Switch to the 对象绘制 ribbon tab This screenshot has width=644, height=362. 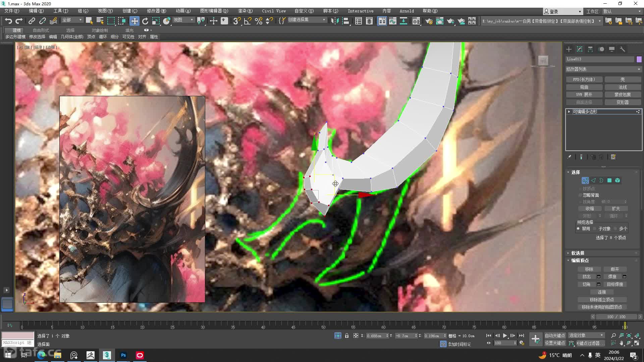coord(100,30)
